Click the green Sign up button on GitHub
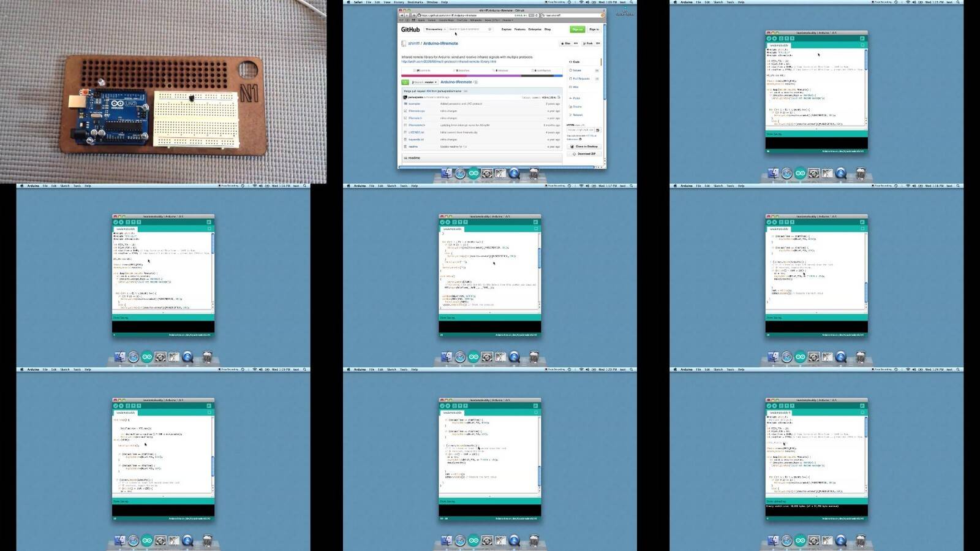 [x=578, y=29]
